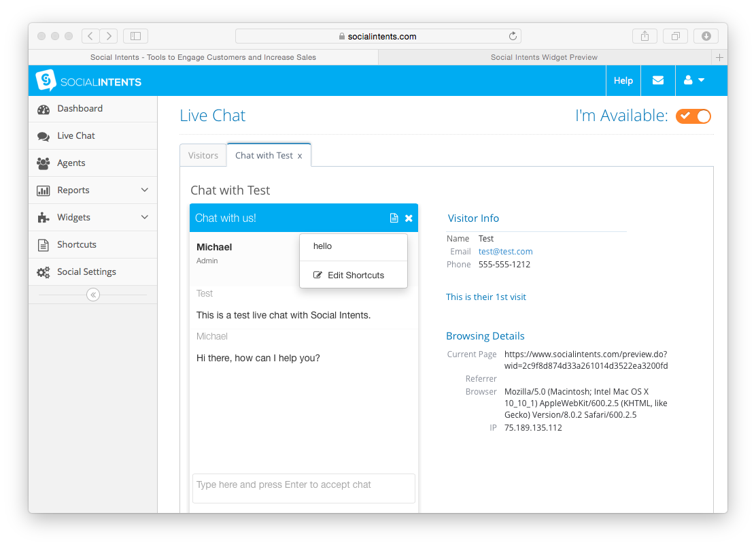Reload the page with refresh icon

pyautogui.click(x=513, y=36)
